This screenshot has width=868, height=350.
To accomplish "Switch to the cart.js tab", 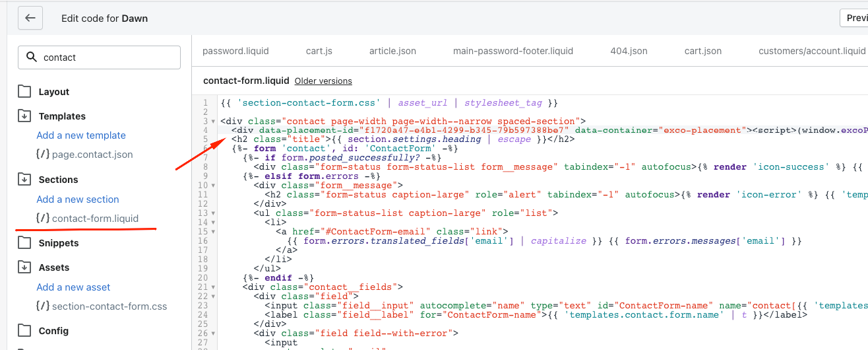I will pyautogui.click(x=319, y=51).
